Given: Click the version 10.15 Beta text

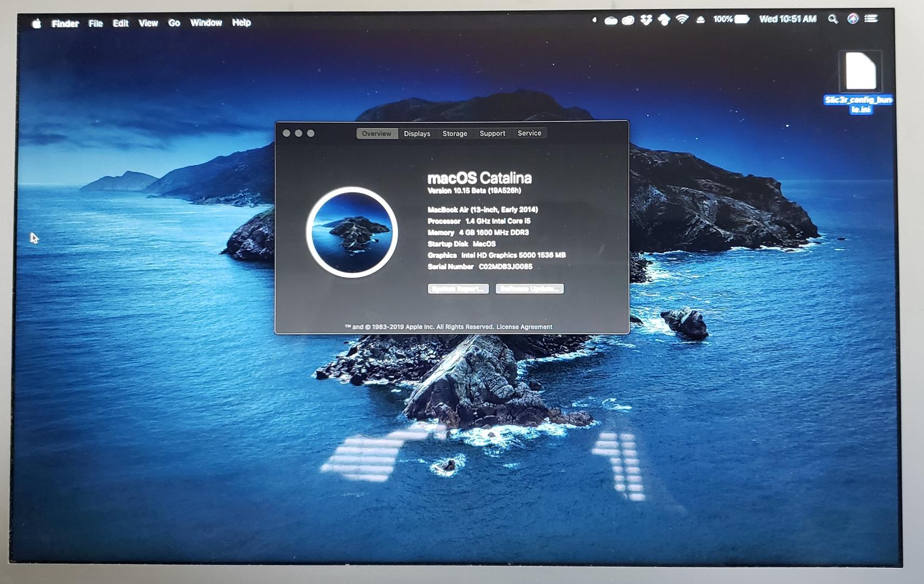Looking at the screenshot, I should (x=474, y=191).
